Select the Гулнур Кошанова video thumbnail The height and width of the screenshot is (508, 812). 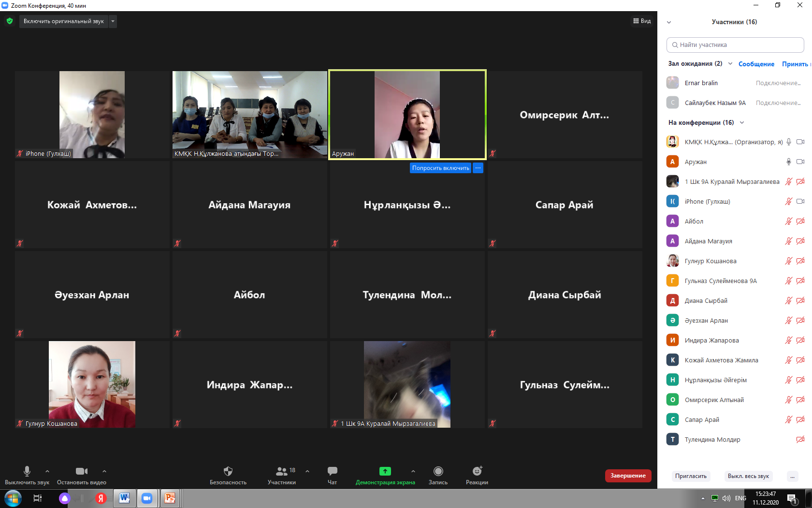pos(92,384)
